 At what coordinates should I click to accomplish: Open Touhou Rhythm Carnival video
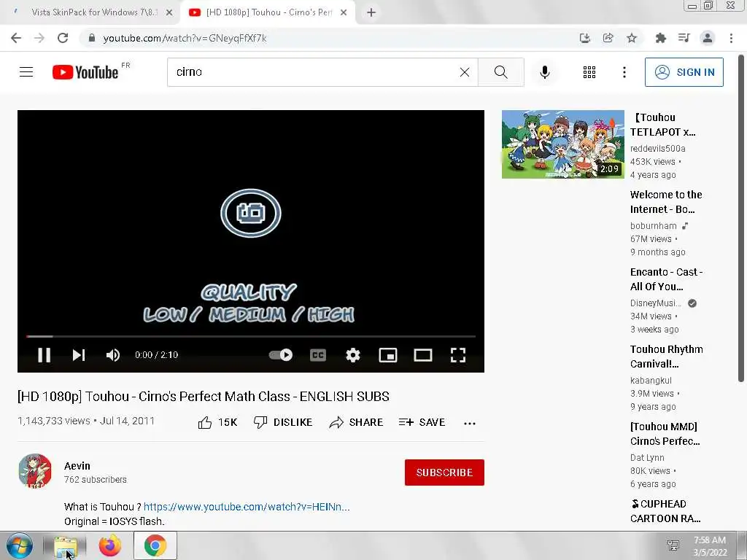pyautogui.click(x=666, y=356)
